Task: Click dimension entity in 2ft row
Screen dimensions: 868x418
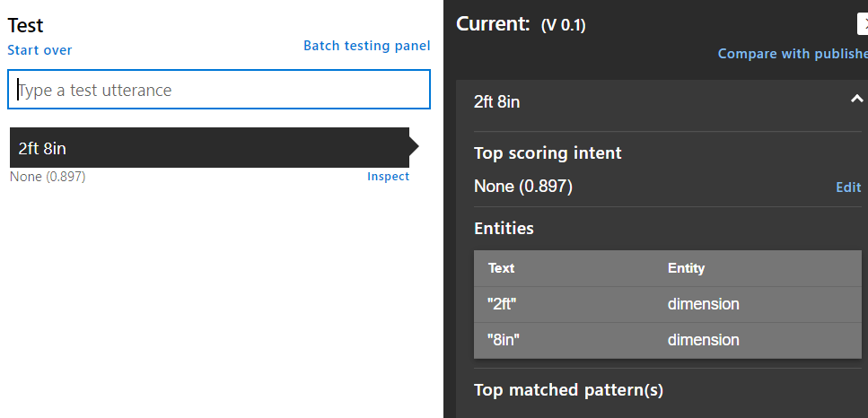Action: (703, 304)
